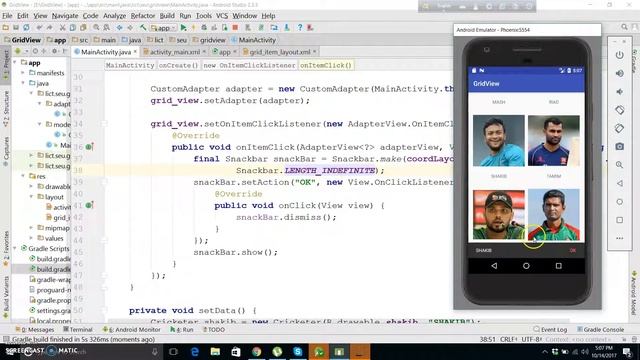Click the emulator Zoom magnifier icon
640x360 pixels.
coord(619,165)
